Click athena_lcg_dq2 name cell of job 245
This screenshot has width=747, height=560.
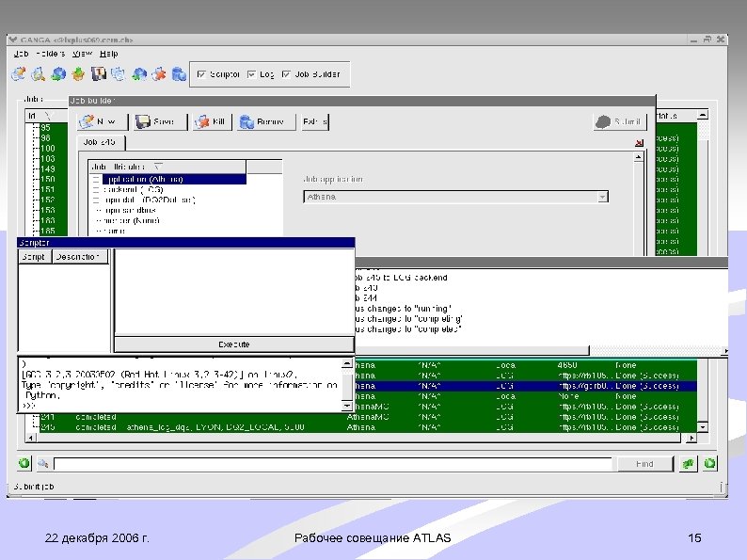(x=215, y=427)
